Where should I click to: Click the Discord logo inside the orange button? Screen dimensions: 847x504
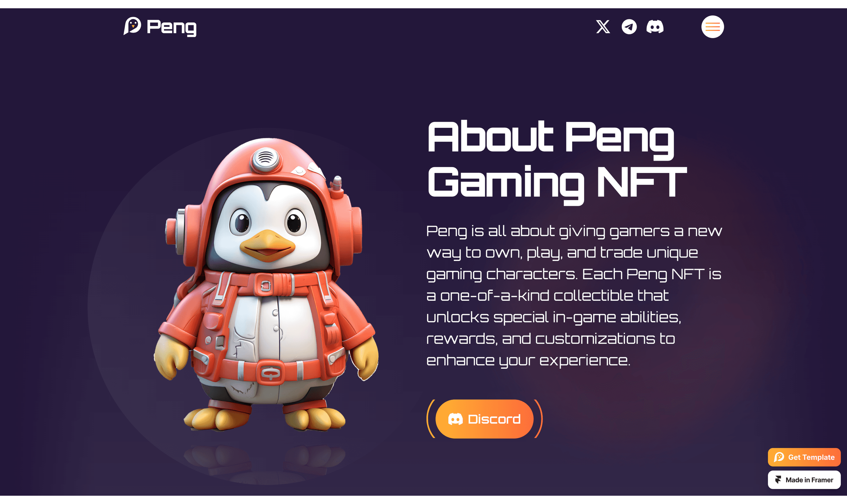coord(455,419)
